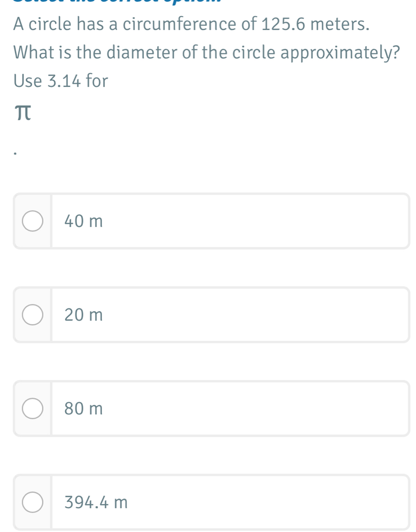Click the "20 m" answer label text
This screenshot has width=416, height=532.
pyautogui.click(x=84, y=315)
